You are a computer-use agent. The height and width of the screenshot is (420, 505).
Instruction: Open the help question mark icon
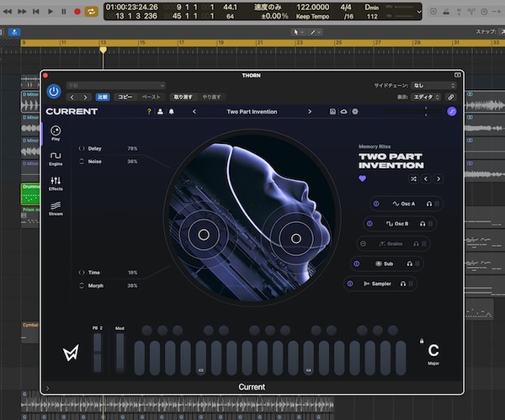149,112
